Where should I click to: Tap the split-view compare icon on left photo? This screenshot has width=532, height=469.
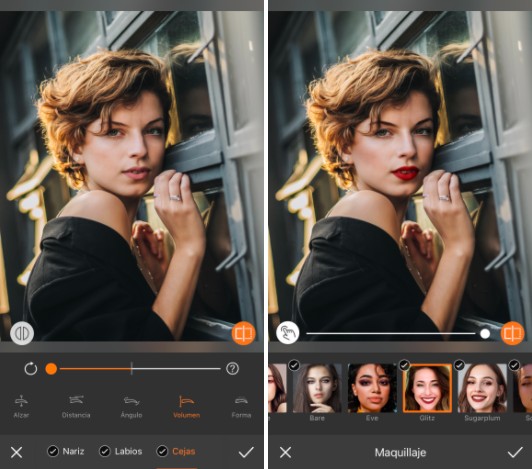click(x=22, y=333)
